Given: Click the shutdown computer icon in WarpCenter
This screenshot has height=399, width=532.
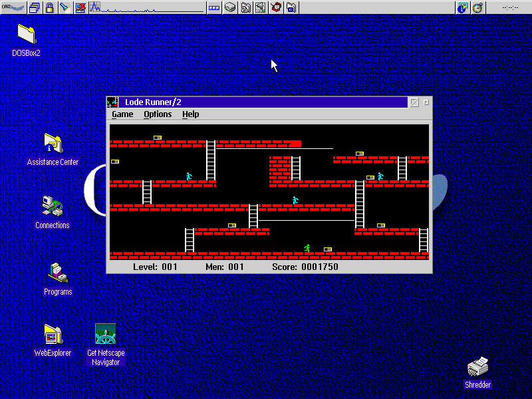Looking at the screenshot, I should (x=80, y=7).
